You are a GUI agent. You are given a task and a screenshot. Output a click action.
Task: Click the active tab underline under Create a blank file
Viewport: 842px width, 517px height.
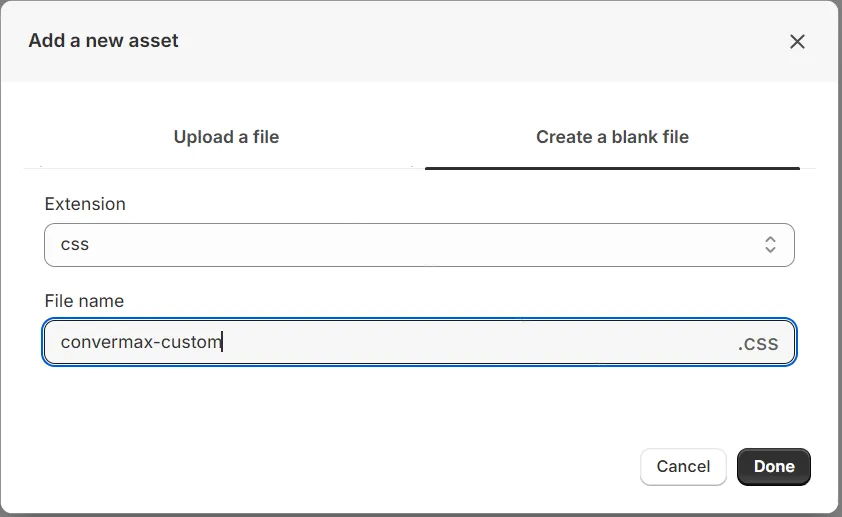click(612, 167)
